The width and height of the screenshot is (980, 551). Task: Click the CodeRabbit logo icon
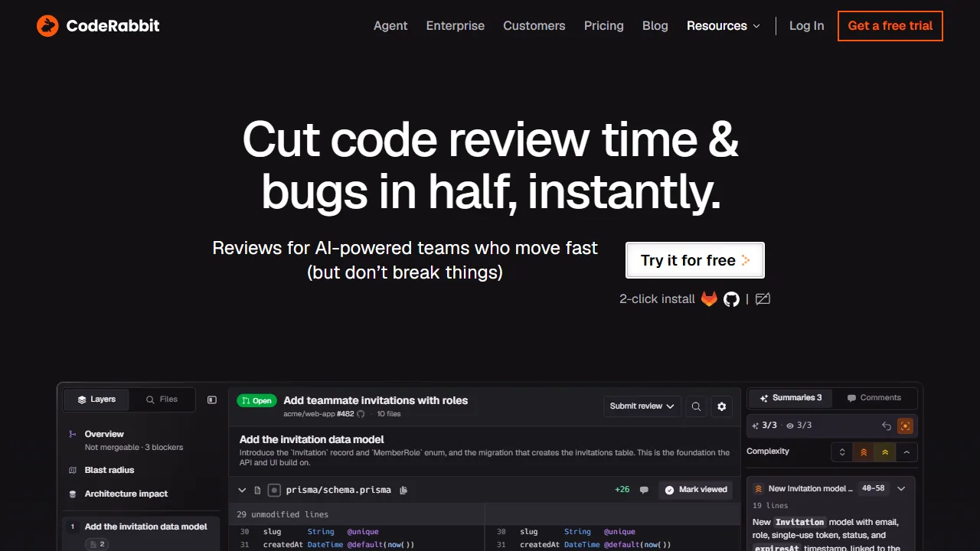47,26
